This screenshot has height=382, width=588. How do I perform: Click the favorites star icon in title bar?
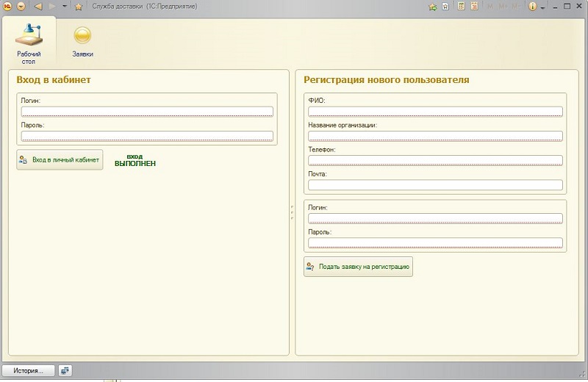tap(79, 7)
